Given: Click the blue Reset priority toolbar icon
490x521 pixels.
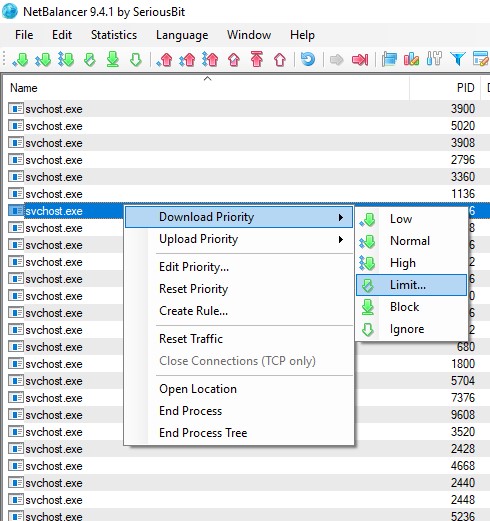Looking at the screenshot, I should [308, 60].
